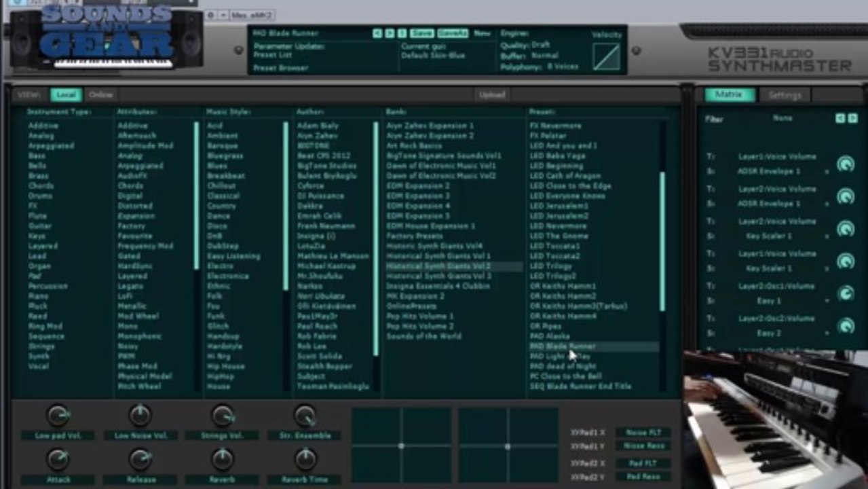Image resolution: width=868 pixels, height=489 pixels.
Task: Click the XY Pad 2 center handle
Action: 508,446
